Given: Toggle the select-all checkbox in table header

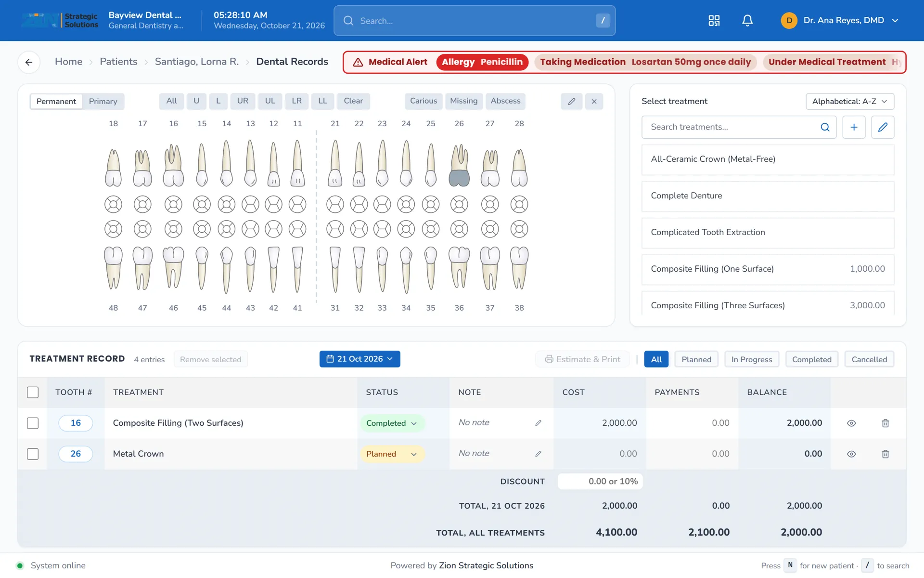Looking at the screenshot, I should [x=33, y=392].
